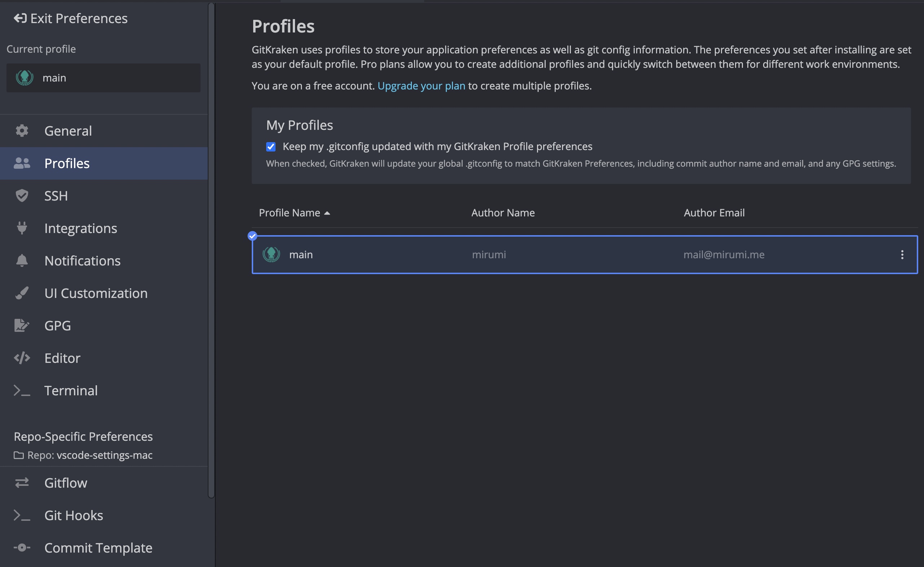Click the SSH shield icon
Screen dimensions: 924x567
coord(22,196)
